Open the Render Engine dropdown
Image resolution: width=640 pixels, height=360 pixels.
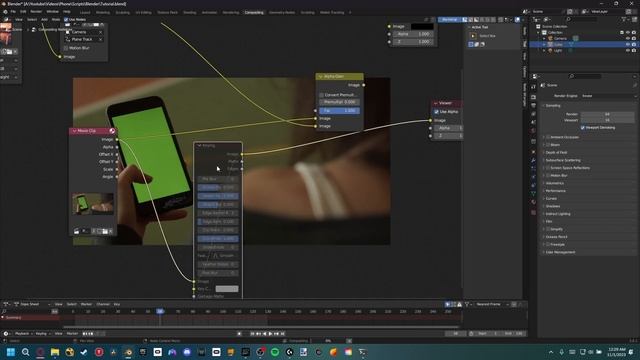(608, 96)
